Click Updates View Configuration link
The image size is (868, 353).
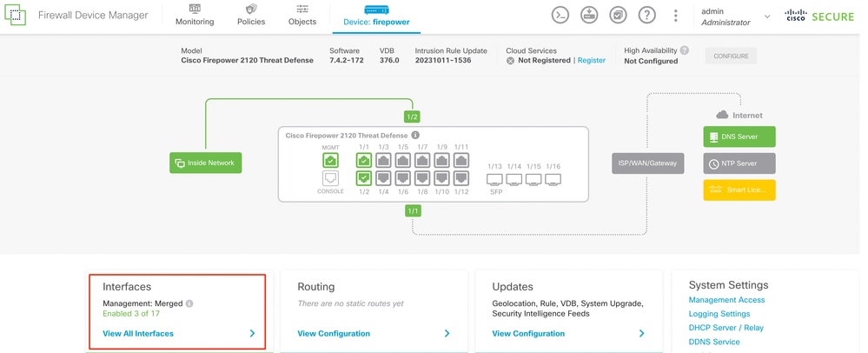click(528, 334)
